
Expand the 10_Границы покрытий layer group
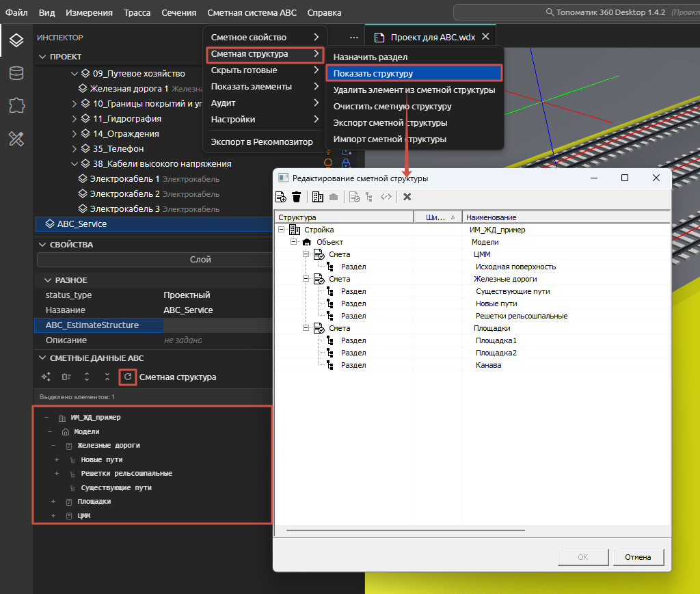[x=75, y=103]
